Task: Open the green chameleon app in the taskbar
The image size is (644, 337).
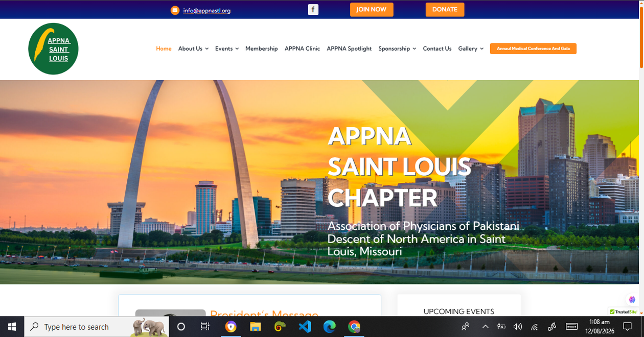Action: [x=280, y=327]
